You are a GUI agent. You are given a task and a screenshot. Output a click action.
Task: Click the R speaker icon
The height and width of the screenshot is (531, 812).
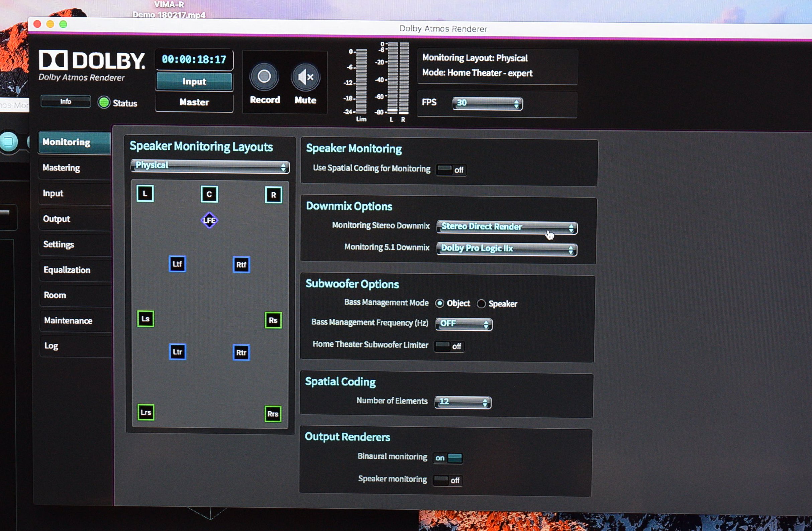click(273, 195)
